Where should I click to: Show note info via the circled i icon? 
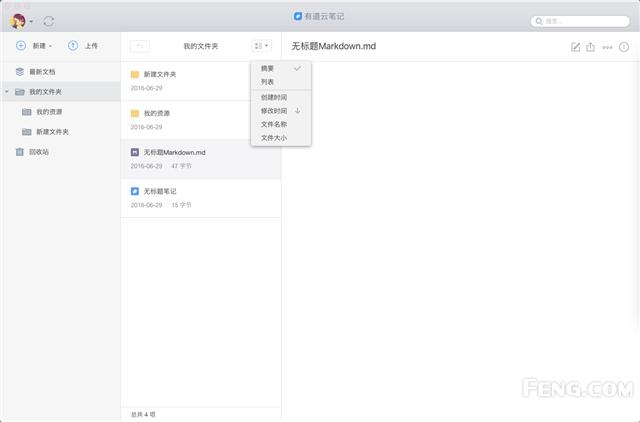624,47
